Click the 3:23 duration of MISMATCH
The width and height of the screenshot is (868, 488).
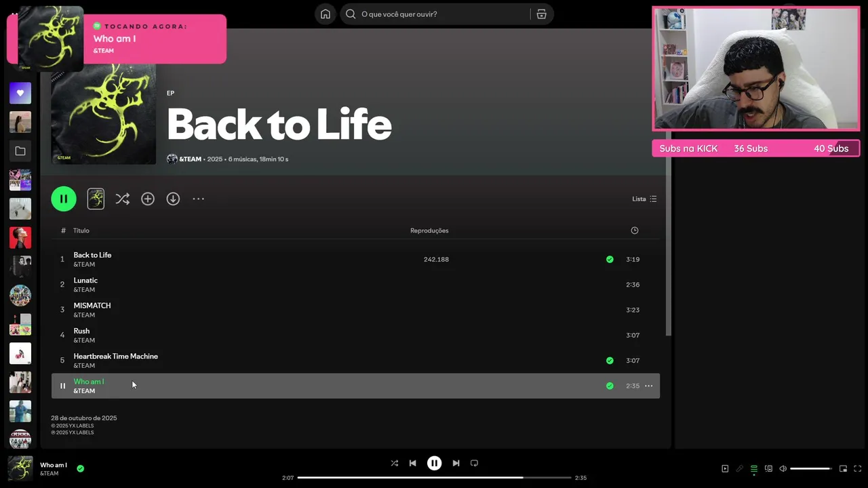633,310
